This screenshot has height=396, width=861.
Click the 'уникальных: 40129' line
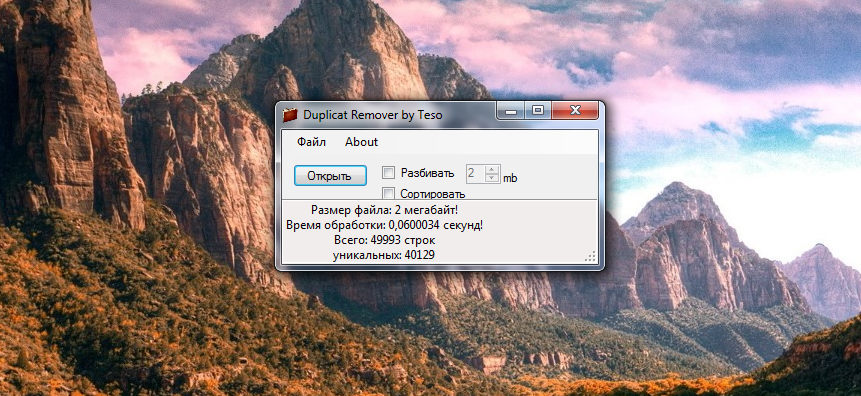tap(384, 255)
